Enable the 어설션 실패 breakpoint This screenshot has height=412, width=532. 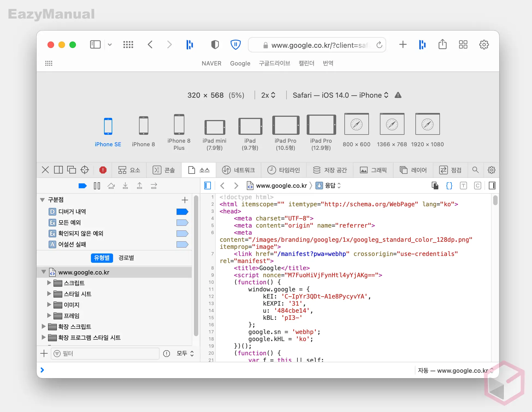pyautogui.click(x=182, y=244)
